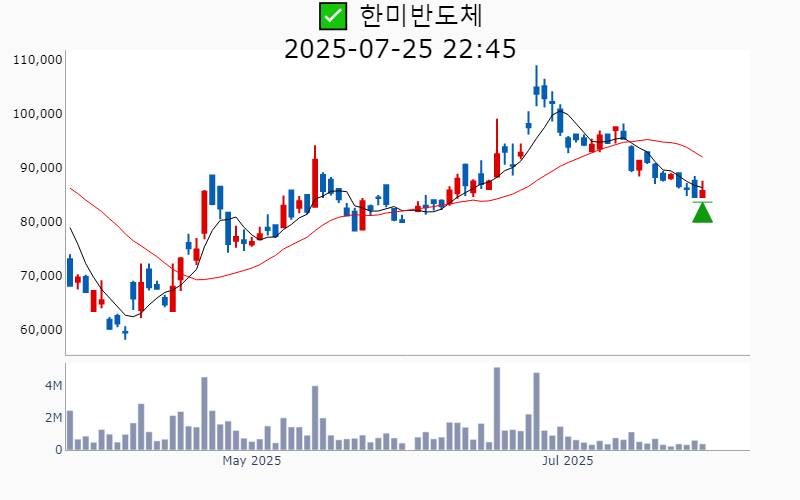800x500 pixels.
Task: Click the 0 volume axis label
Action: pos(59,450)
